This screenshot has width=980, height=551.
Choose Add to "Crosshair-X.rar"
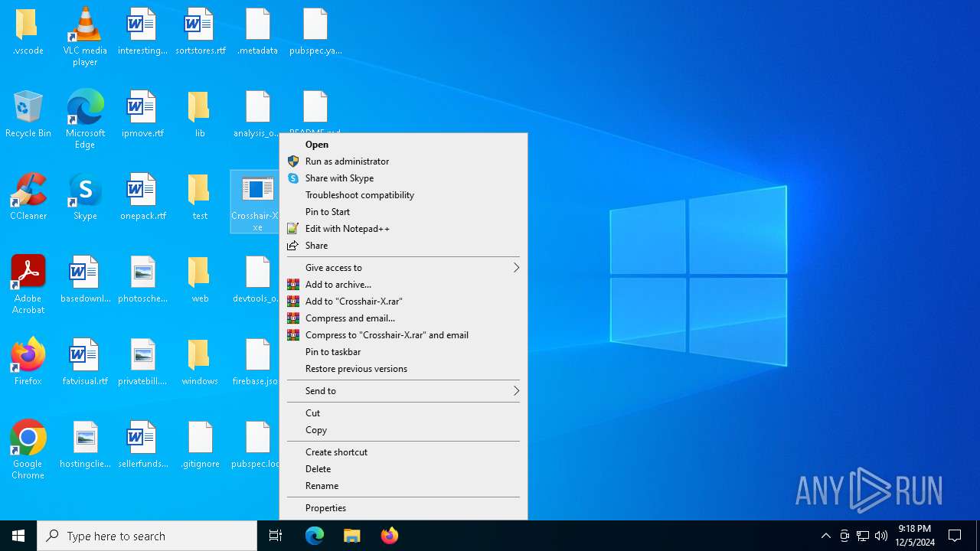click(x=403, y=302)
